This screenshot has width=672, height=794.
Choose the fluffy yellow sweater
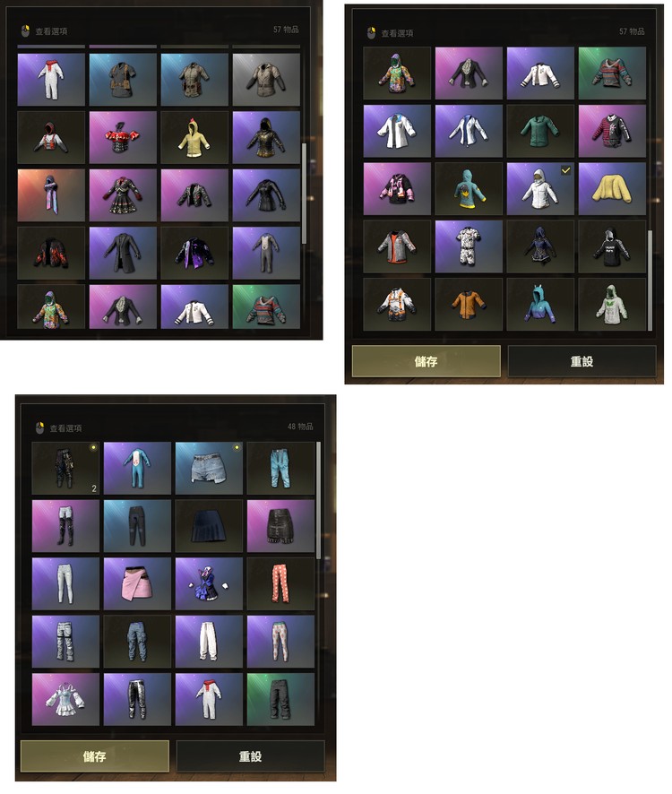[x=612, y=189]
